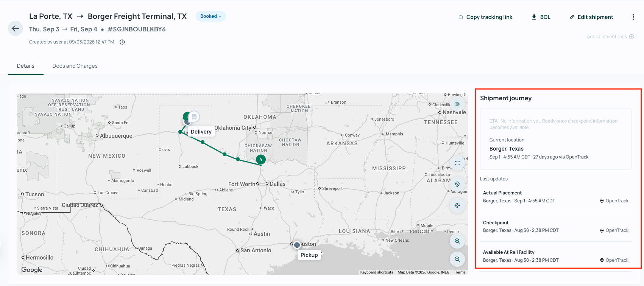Click Edit shipment
The image size is (644, 286).
coord(591,17)
